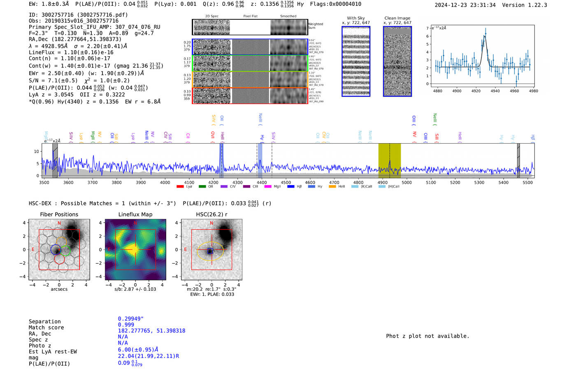
Task: Click the LineFlux = 1.10(±0.16)e-16 value
Action: pyautogui.click(x=71, y=53)
